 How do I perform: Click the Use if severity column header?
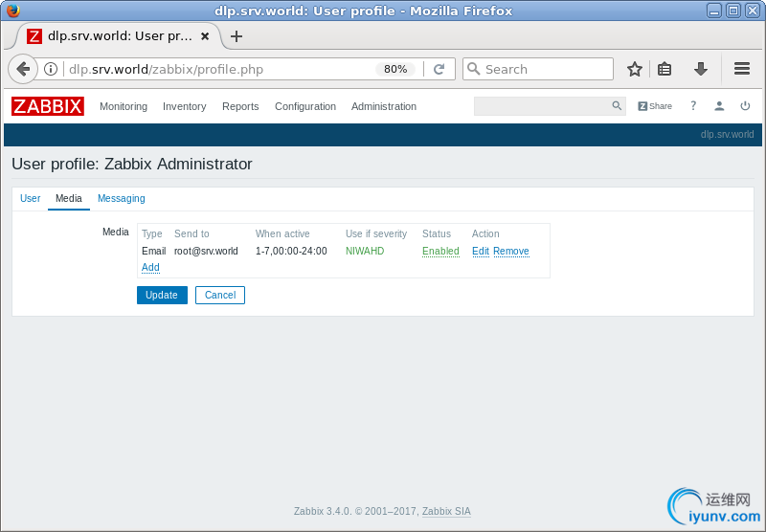point(376,233)
